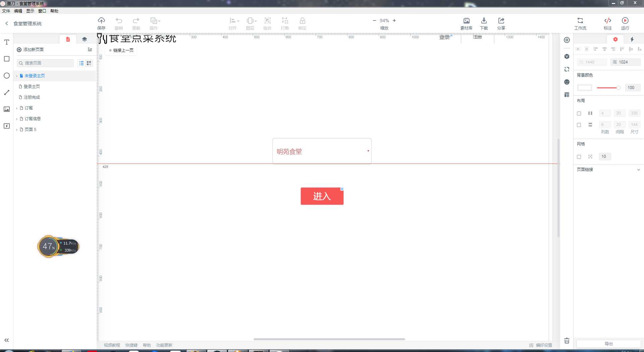Open the 显示 menu
Viewport: 644px width, 352px height.
coord(30,11)
